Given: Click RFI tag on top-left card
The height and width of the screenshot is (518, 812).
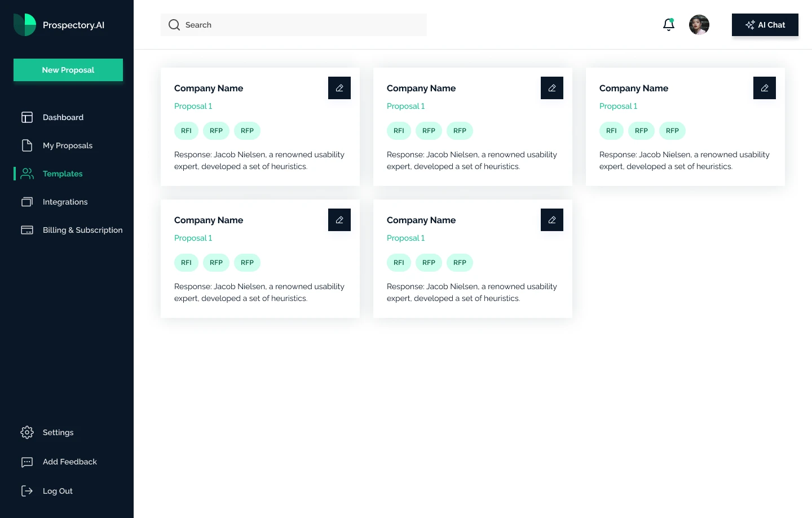Looking at the screenshot, I should tap(186, 131).
